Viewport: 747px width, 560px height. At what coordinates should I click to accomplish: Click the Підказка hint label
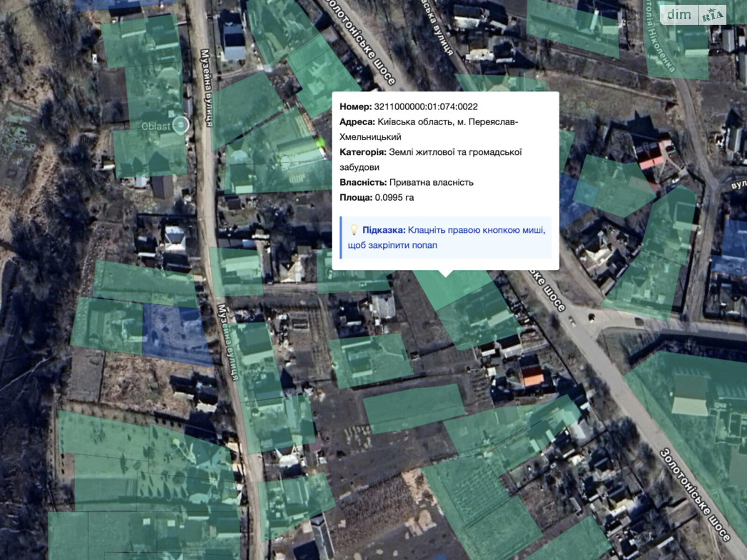(383, 230)
